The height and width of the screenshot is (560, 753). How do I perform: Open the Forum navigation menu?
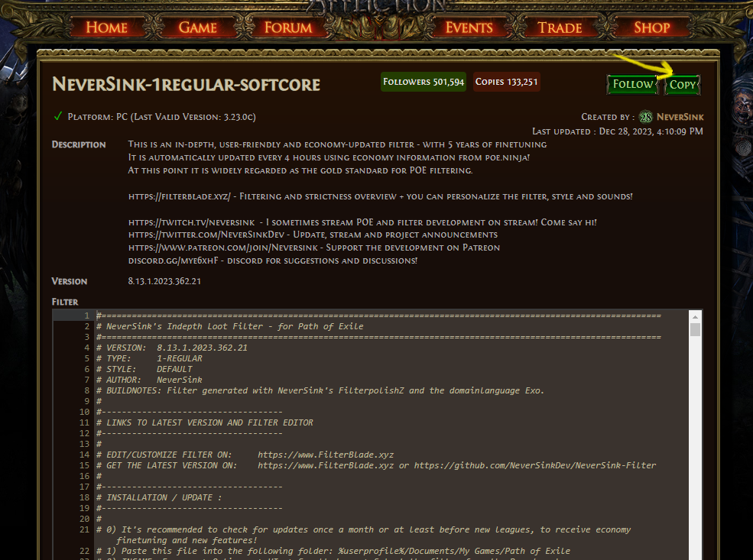[x=287, y=28]
